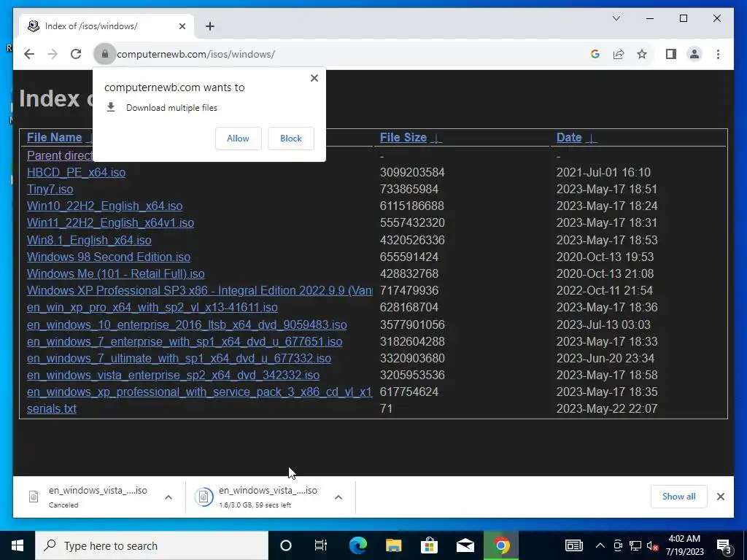The image size is (747, 560).
Task: Reload the page with refresh icon
Action: [x=76, y=54]
